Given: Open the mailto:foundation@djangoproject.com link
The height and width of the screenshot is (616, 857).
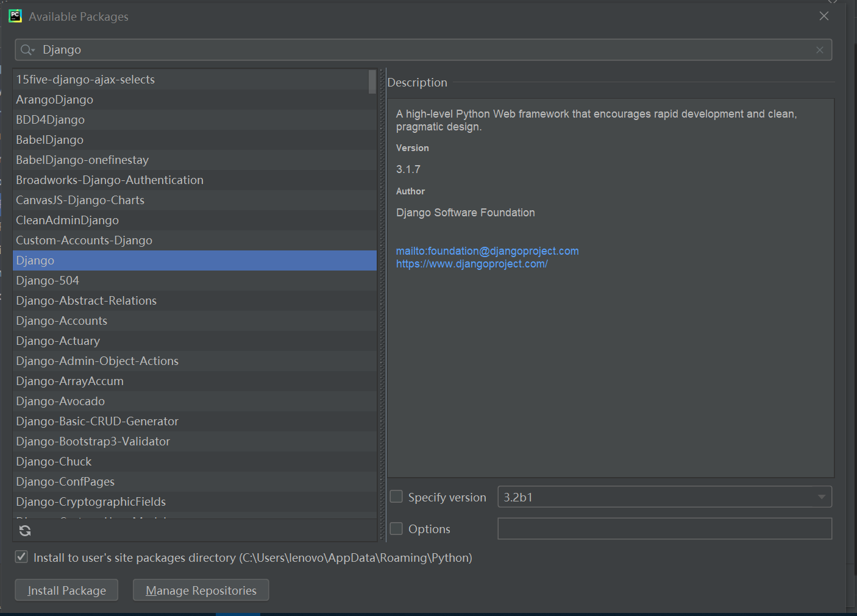Looking at the screenshot, I should [488, 250].
